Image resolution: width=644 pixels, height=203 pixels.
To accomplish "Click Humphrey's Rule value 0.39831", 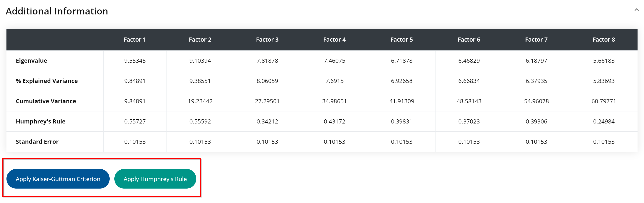I will 402,121.
